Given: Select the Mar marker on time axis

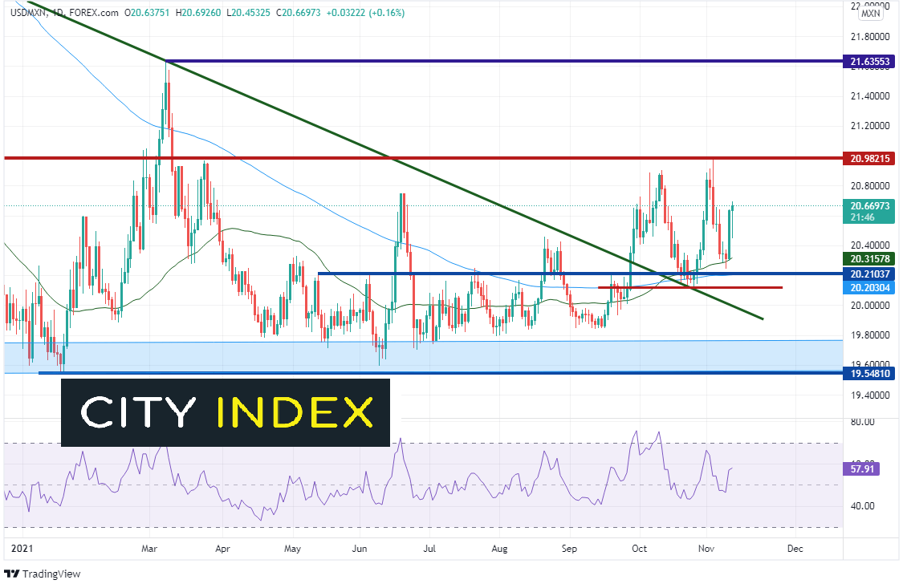Looking at the screenshot, I should 149,549.
